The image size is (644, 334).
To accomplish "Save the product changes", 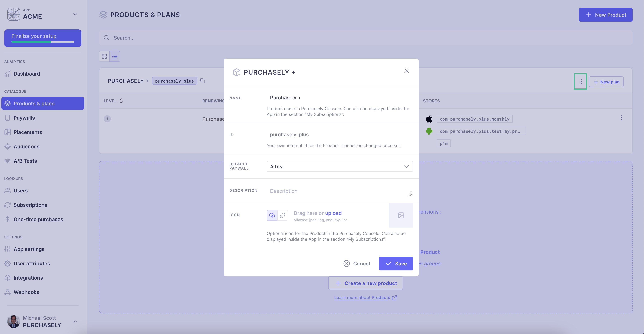I will click(396, 264).
